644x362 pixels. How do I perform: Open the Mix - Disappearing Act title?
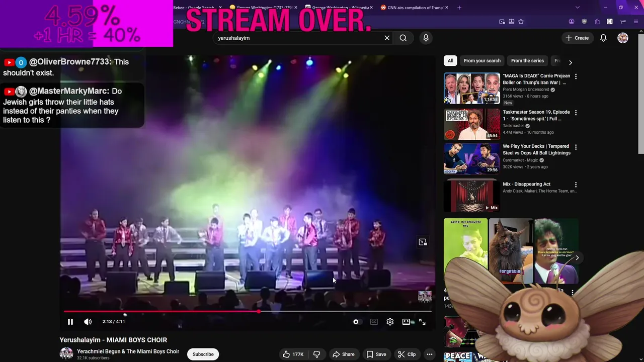526,184
